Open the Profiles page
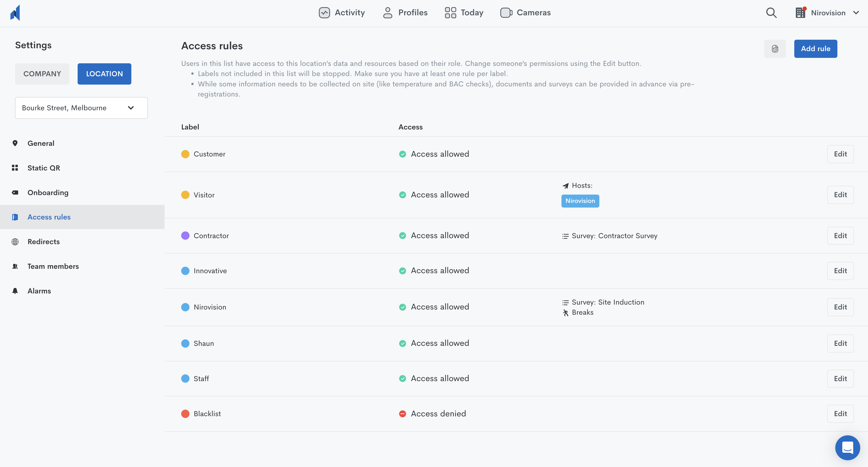The height and width of the screenshot is (467, 868). (x=405, y=13)
